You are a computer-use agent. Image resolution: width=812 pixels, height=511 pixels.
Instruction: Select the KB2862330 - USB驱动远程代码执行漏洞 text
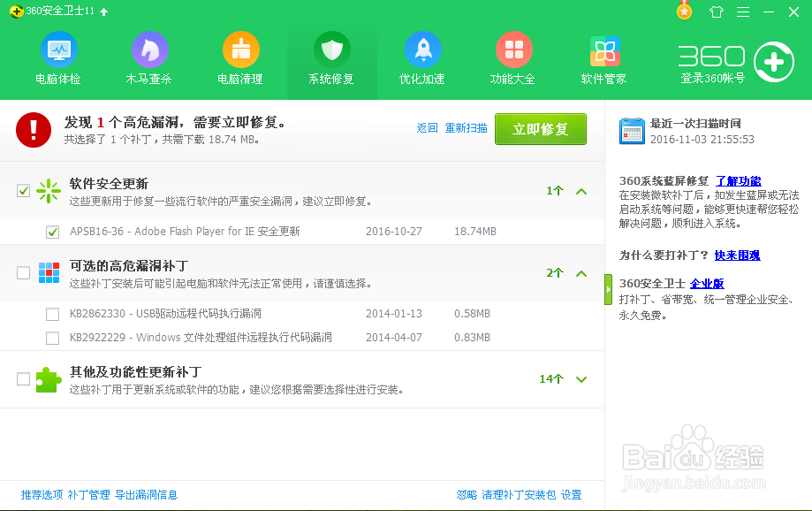pyautogui.click(x=166, y=314)
